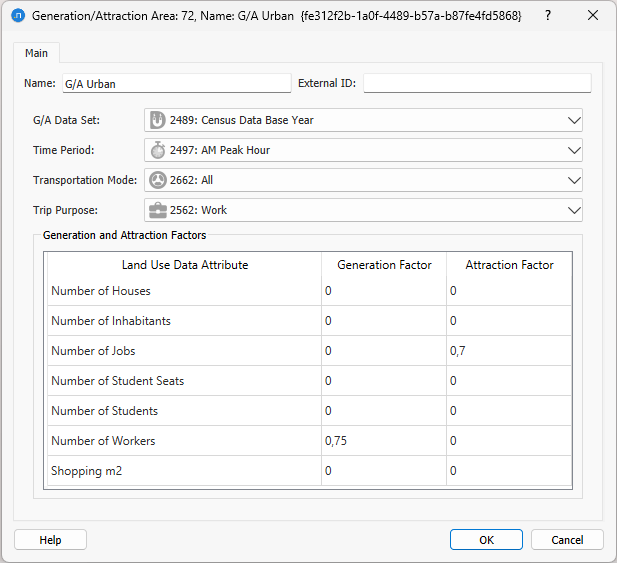Image resolution: width=617 pixels, height=563 pixels.
Task: Click the Cancel button
Action: pos(567,540)
